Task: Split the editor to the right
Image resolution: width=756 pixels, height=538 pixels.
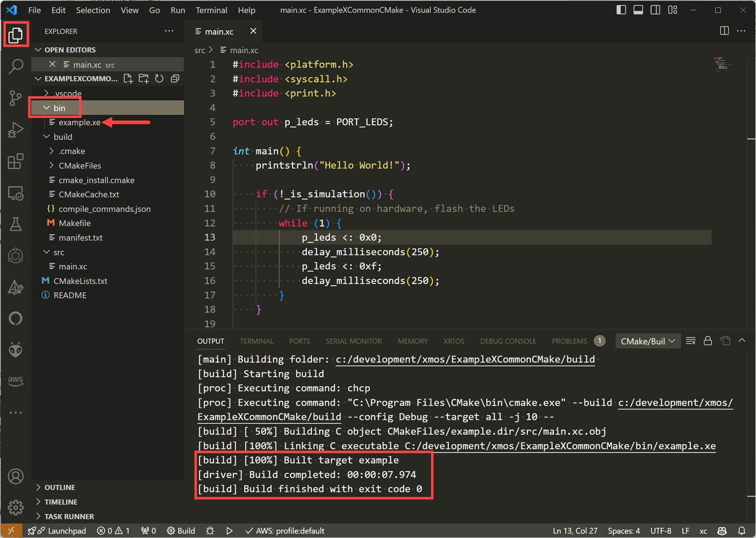Action: click(724, 31)
